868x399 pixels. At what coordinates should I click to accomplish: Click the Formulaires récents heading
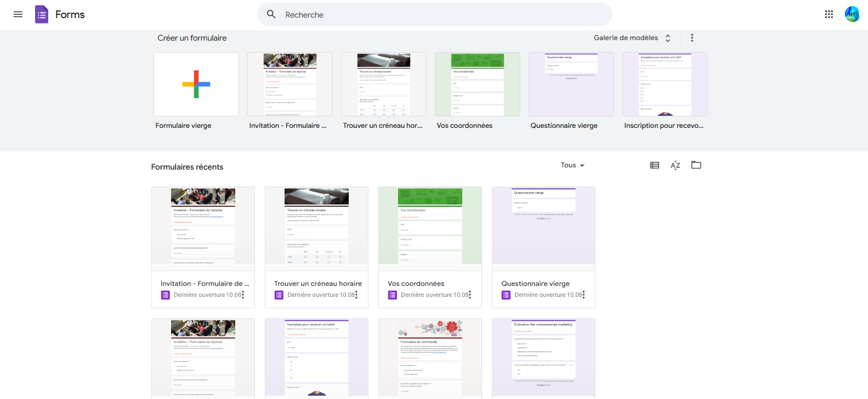pos(187,167)
